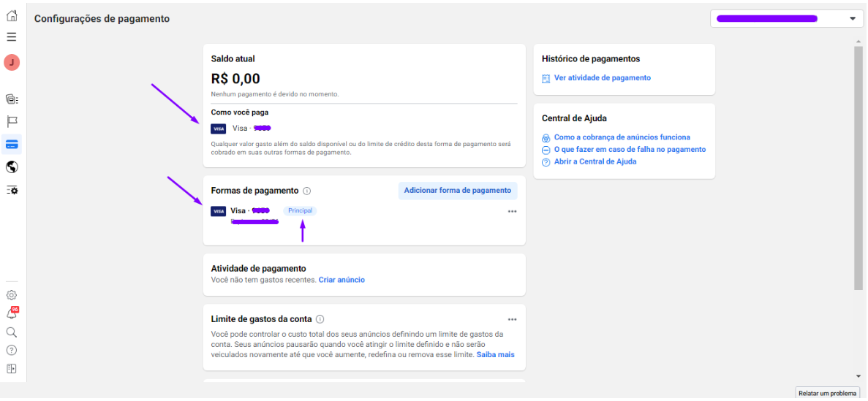Click the Histórico de pagamentos heading

pos(591,58)
